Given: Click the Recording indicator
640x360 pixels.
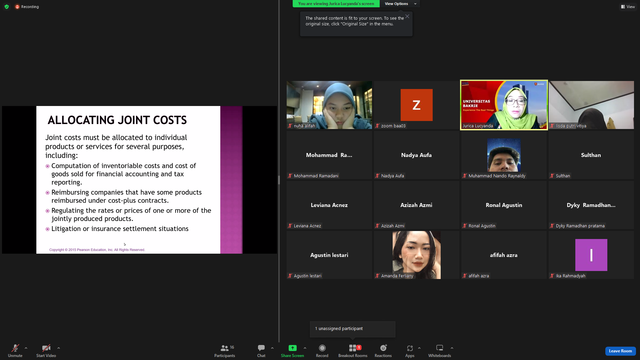Looking at the screenshot, I should (x=27, y=7).
